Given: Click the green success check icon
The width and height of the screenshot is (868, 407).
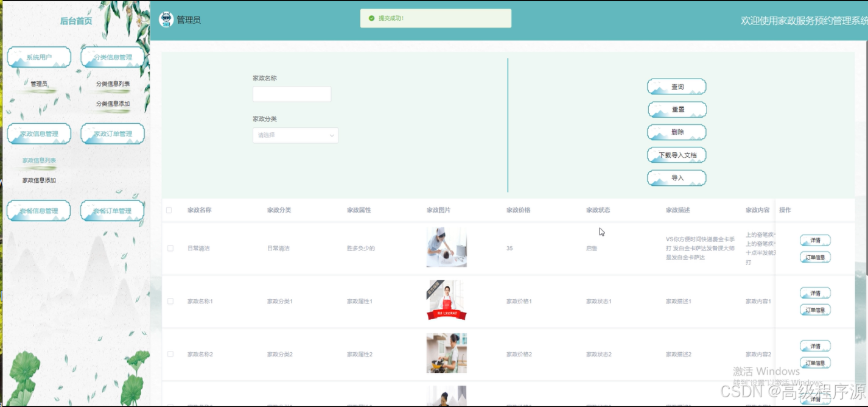Looking at the screenshot, I should pos(372,18).
